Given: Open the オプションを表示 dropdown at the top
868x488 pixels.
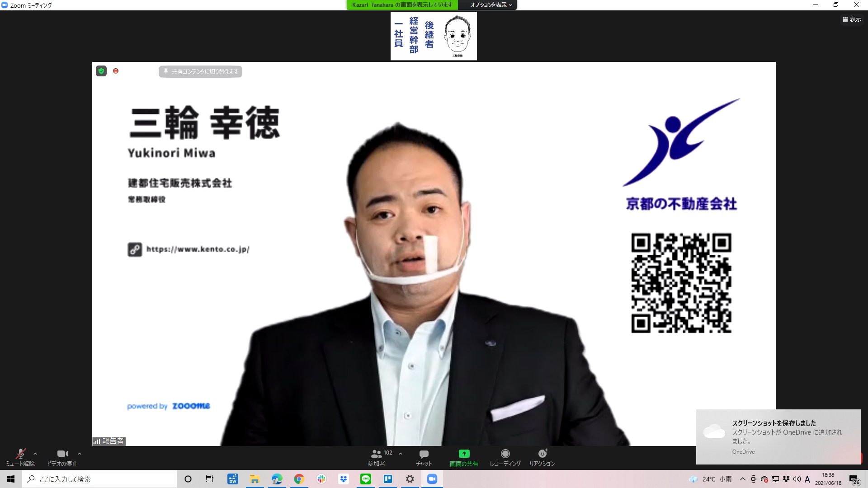Looking at the screenshot, I should pos(491,5).
